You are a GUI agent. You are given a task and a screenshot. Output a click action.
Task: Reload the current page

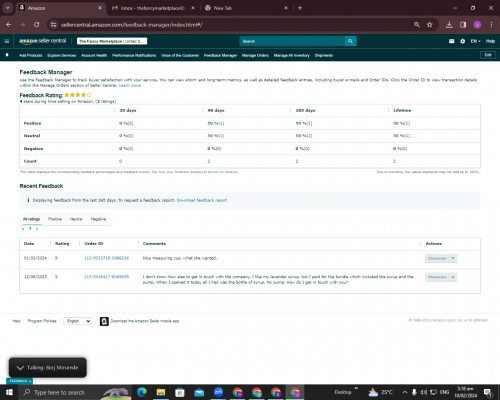coord(37,25)
